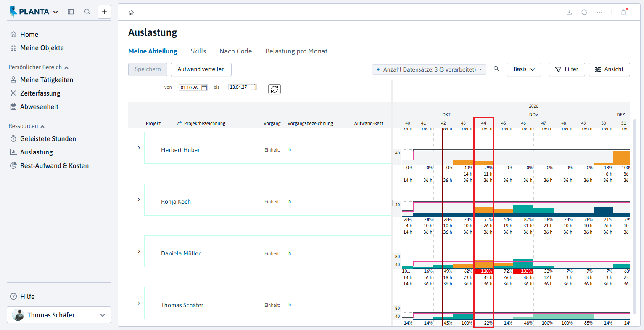Open the Ansicht settings button
Viewport: 644px width, 330px height.
click(x=609, y=69)
